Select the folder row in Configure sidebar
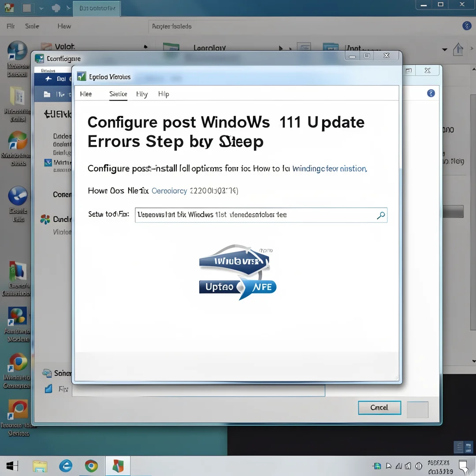This screenshot has height=476, width=476. [53, 94]
